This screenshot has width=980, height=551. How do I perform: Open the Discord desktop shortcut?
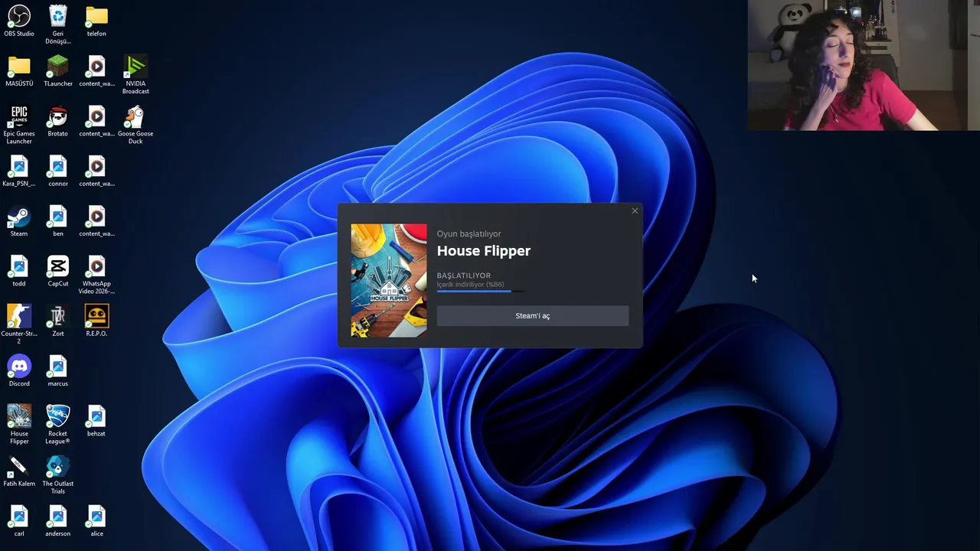coord(19,371)
